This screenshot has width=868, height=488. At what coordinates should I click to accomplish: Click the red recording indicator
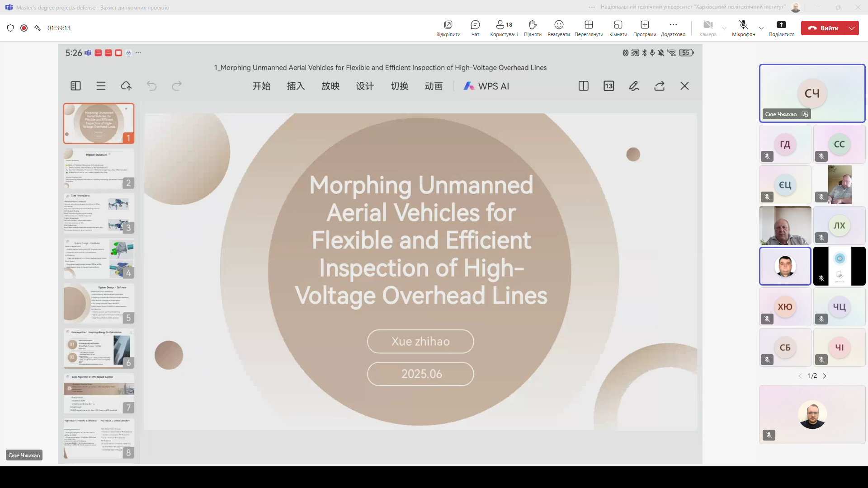(24, 28)
